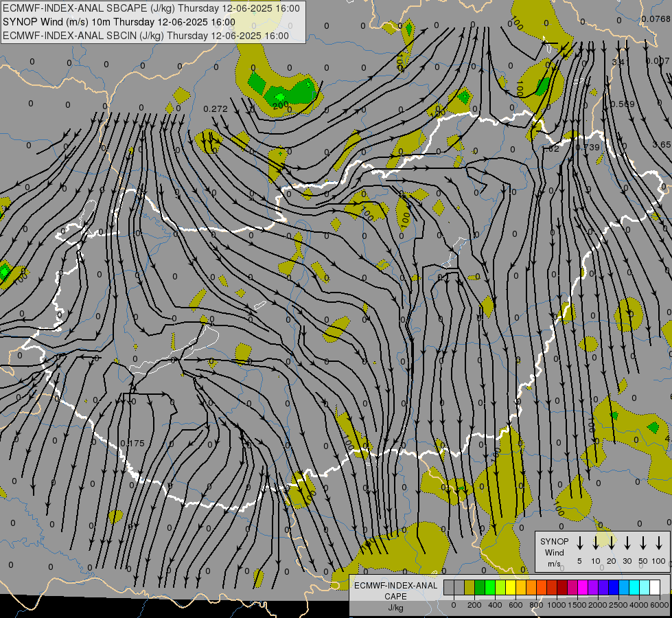Pick the white swatch at legend end
The width and height of the screenshot is (672, 618).
[x=654, y=587]
